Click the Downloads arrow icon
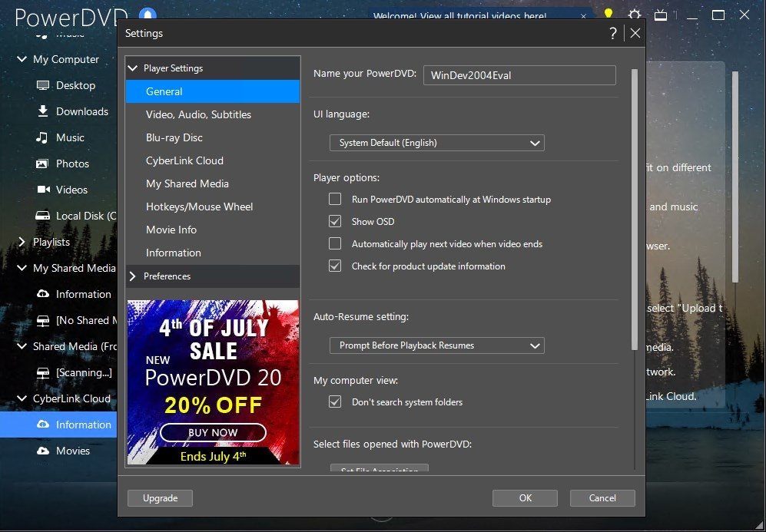The image size is (766, 532). 43,111
